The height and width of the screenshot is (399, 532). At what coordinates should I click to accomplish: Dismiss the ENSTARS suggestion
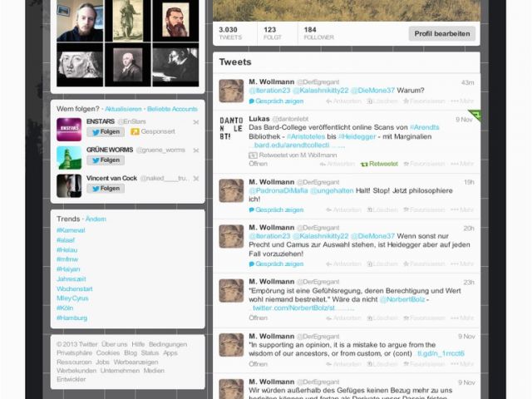click(x=196, y=122)
